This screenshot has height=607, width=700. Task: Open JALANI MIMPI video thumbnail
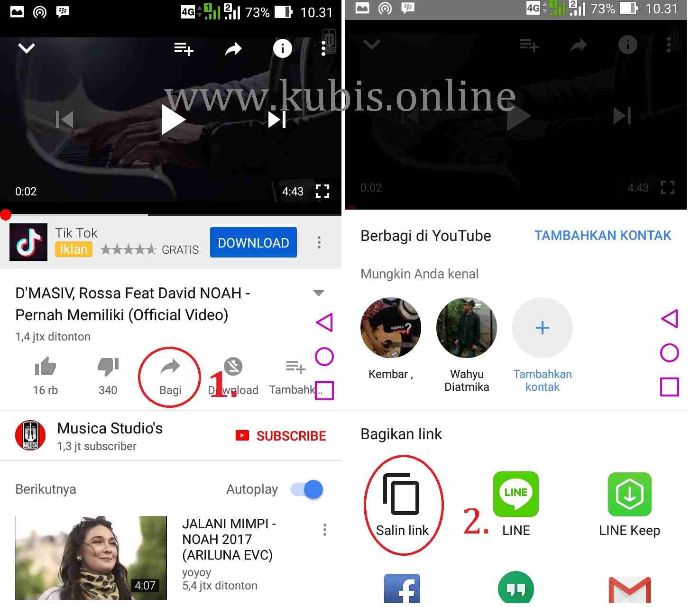click(91, 558)
